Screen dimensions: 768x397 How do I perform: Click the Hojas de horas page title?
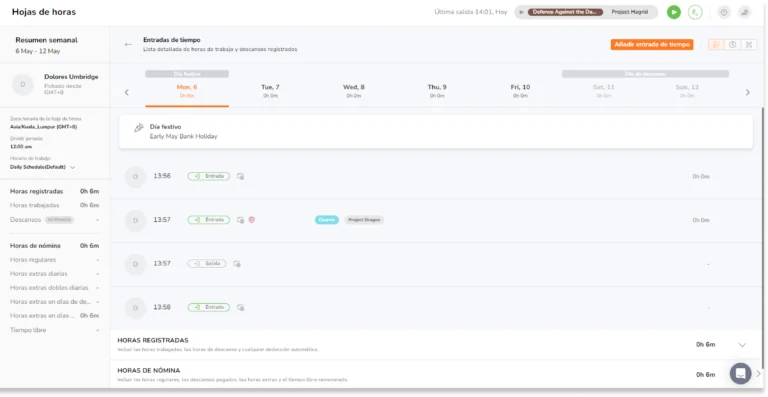click(x=44, y=12)
